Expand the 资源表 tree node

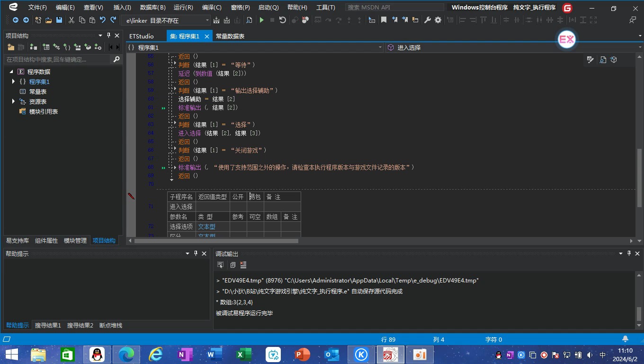point(13,101)
